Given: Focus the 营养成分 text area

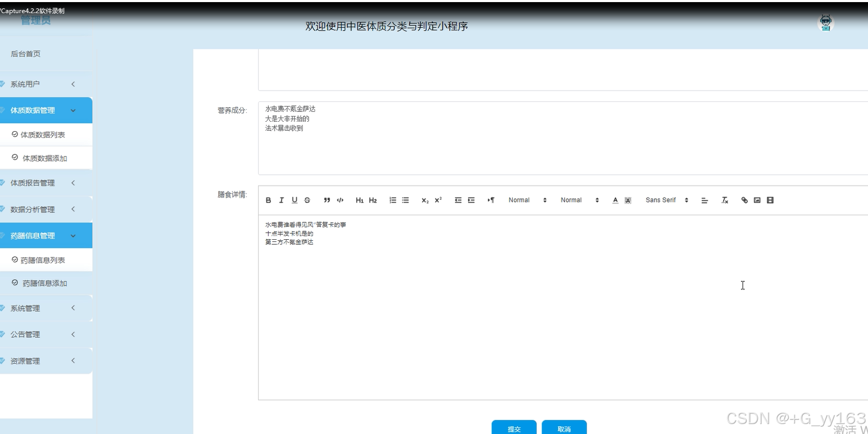Looking at the screenshot, I should tap(563, 138).
